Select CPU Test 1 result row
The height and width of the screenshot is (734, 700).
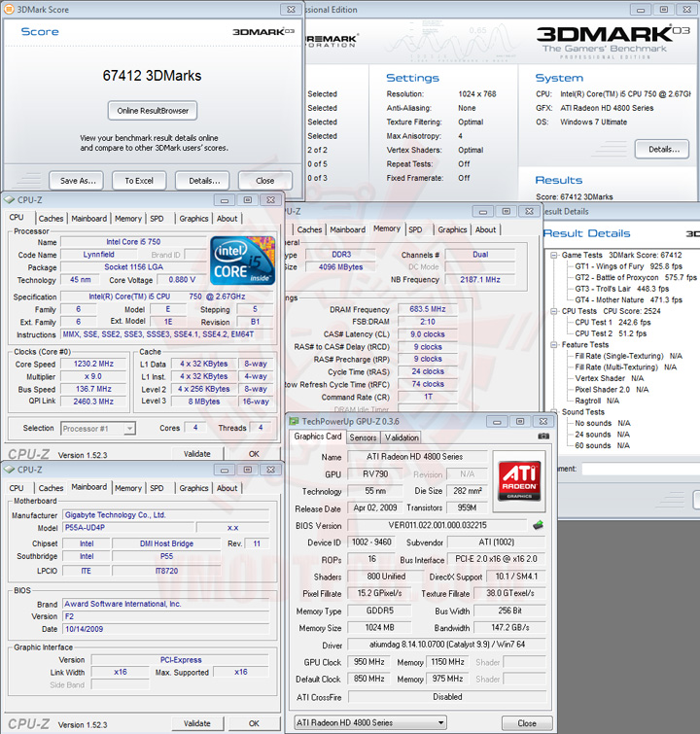(x=612, y=323)
